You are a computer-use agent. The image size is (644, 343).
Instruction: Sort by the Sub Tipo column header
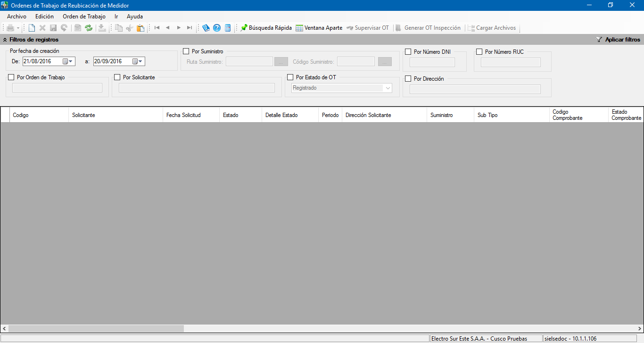click(x=512, y=115)
